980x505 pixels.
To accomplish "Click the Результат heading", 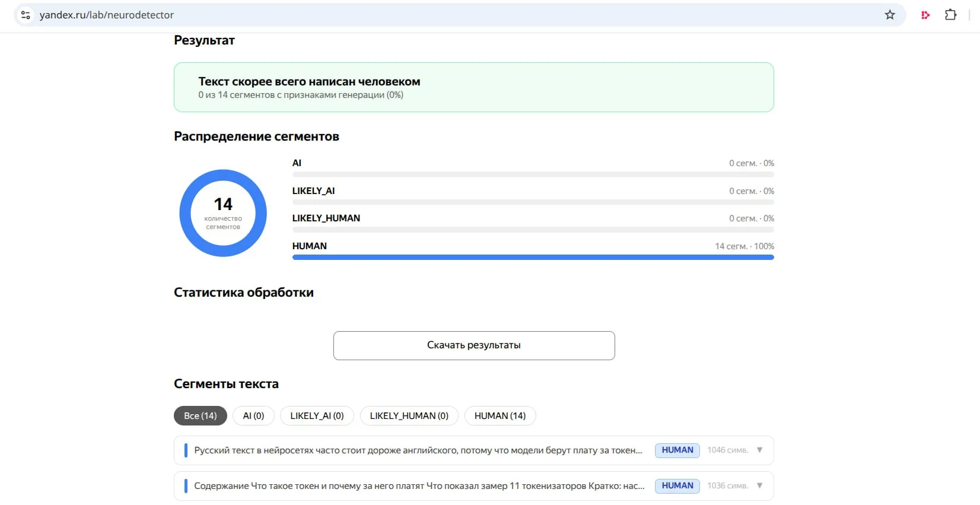I will click(204, 40).
